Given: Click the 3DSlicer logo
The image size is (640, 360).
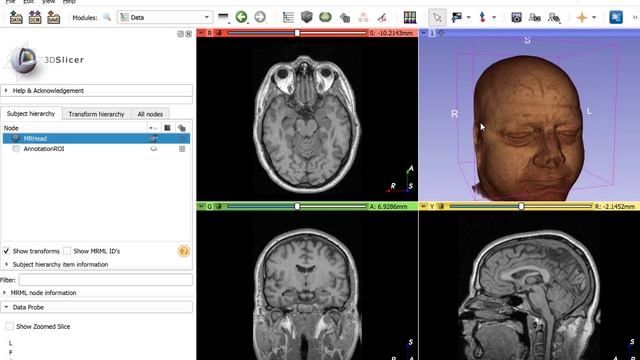Looking at the screenshot, I should tap(45, 60).
